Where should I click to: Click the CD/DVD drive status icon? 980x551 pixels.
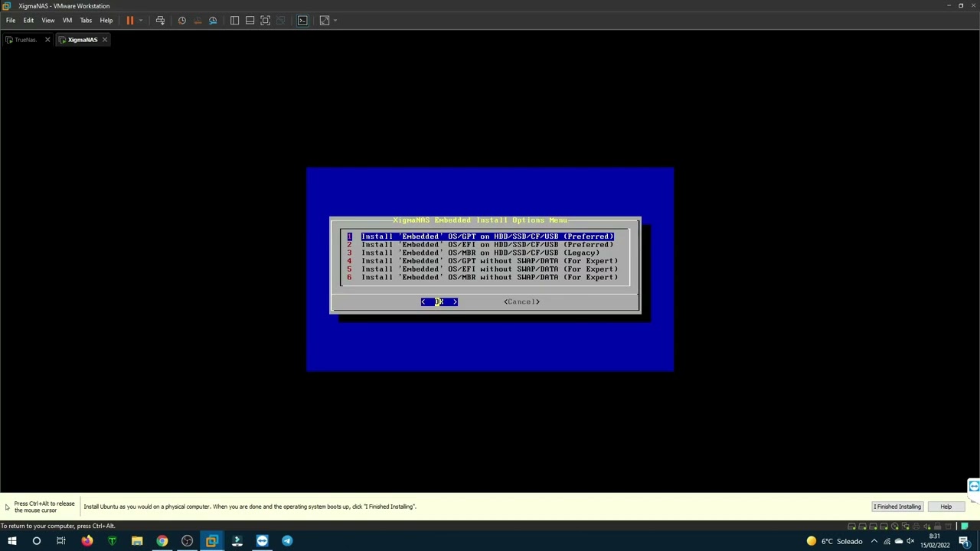895,526
